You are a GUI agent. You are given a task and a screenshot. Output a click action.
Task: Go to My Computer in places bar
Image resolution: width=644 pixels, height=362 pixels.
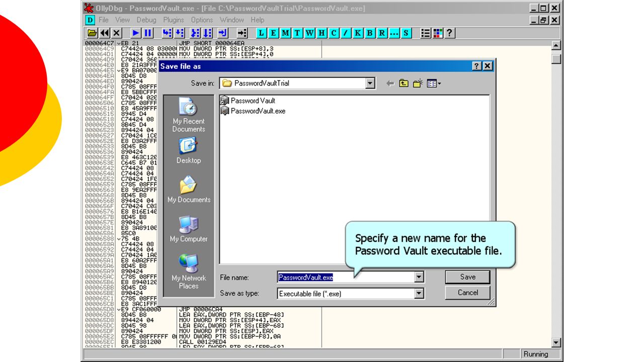click(x=189, y=229)
